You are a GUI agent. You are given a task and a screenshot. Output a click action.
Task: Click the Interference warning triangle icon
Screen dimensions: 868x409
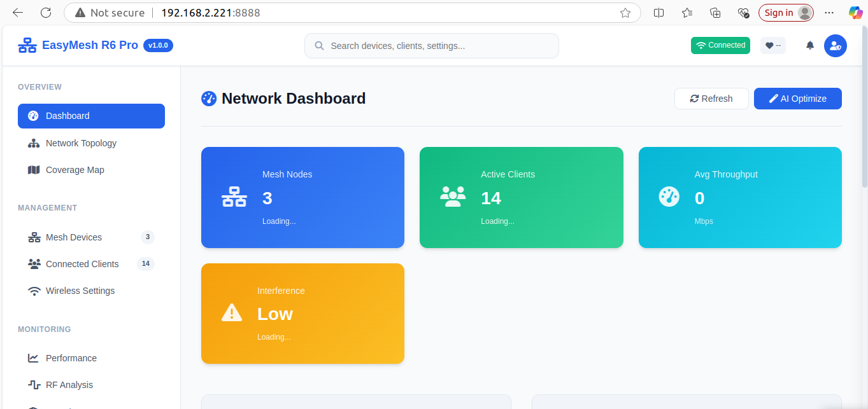[x=231, y=313]
